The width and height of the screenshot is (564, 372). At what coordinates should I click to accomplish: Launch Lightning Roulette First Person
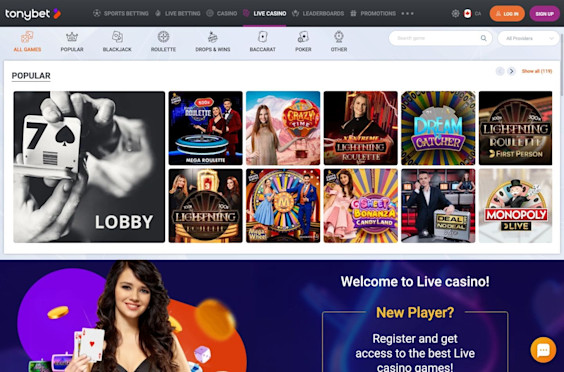coord(515,128)
